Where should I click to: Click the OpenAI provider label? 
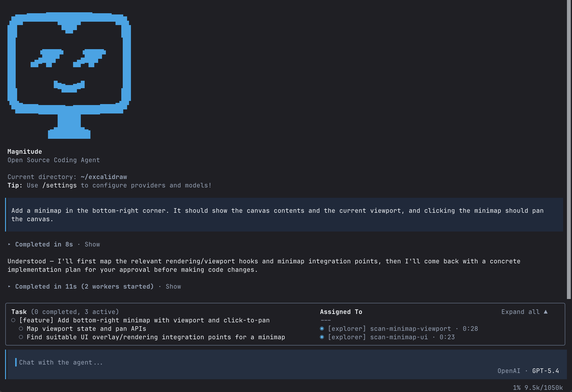pyautogui.click(x=509, y=371)
